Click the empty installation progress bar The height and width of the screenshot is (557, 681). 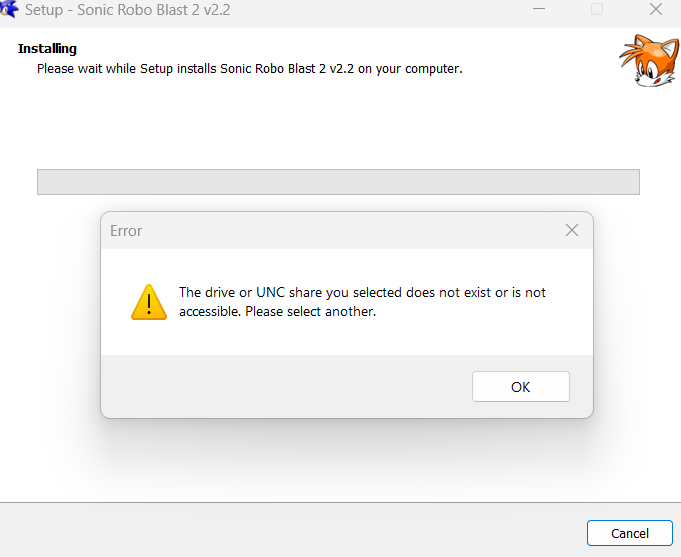338,182
